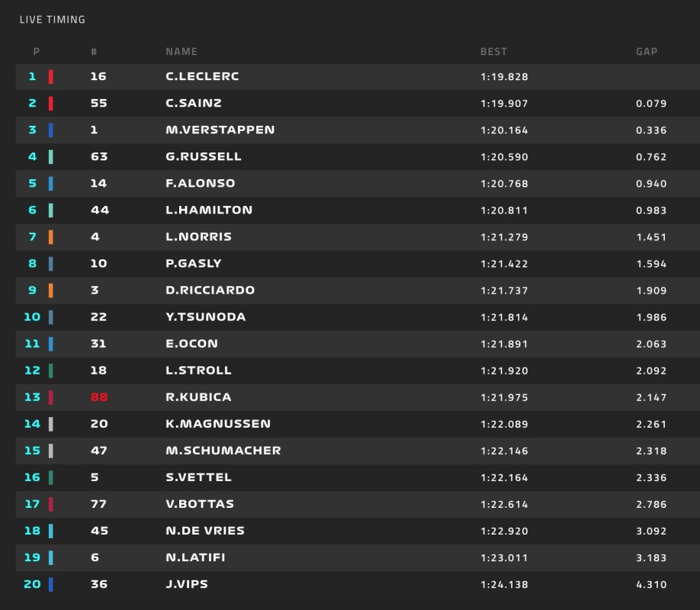The image size is (700, 610).
Task: Click the BEST column header
Action: coord(493,52)
